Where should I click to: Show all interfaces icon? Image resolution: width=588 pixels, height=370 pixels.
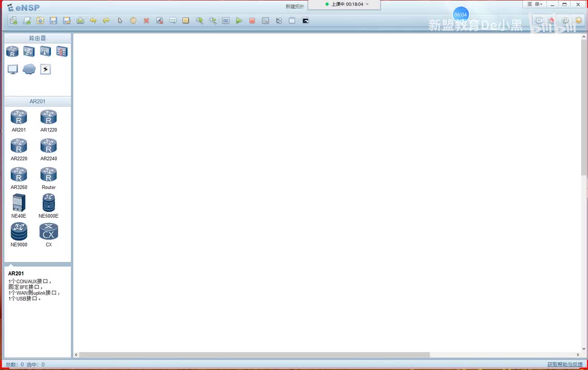point(279,21)
